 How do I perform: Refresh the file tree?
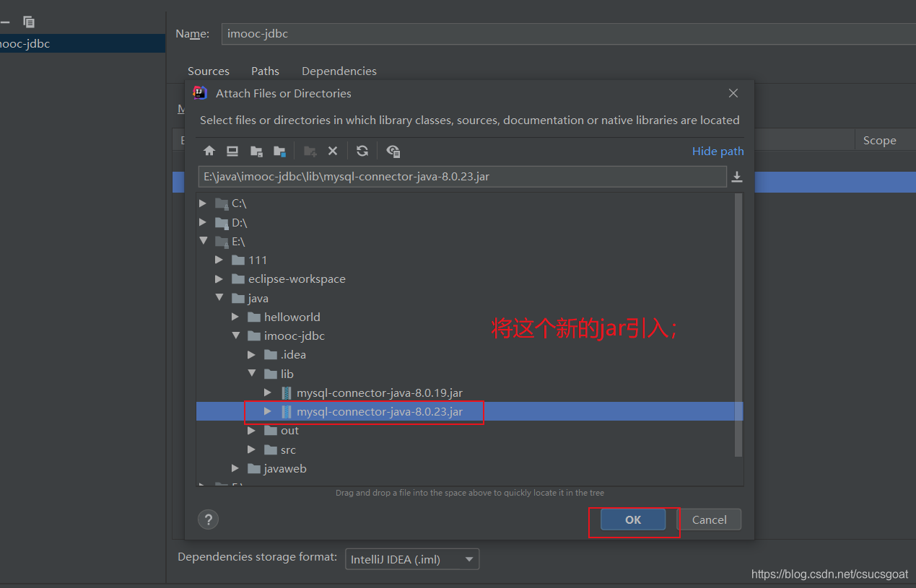pyautogui.click(x=362, y=151)
